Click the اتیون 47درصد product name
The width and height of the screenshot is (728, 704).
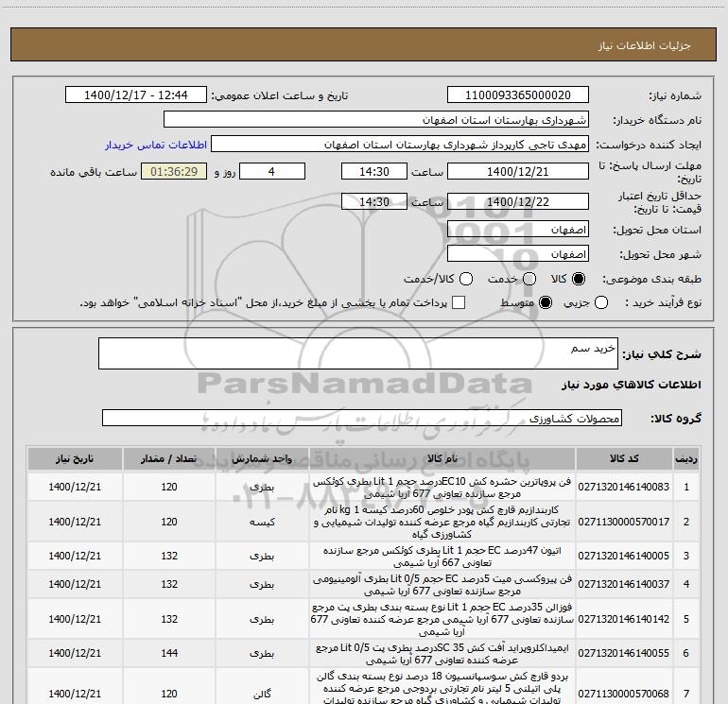(x=442, y=557)
